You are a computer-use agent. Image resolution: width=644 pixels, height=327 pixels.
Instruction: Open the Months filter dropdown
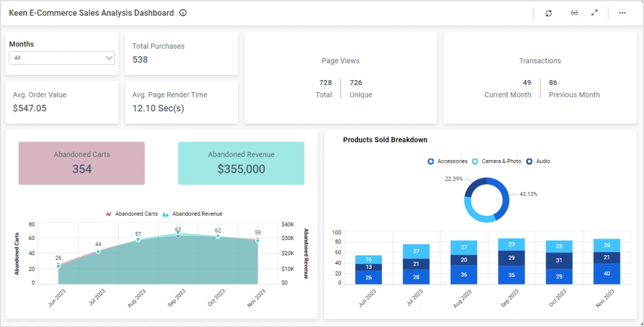pos(61,58)
